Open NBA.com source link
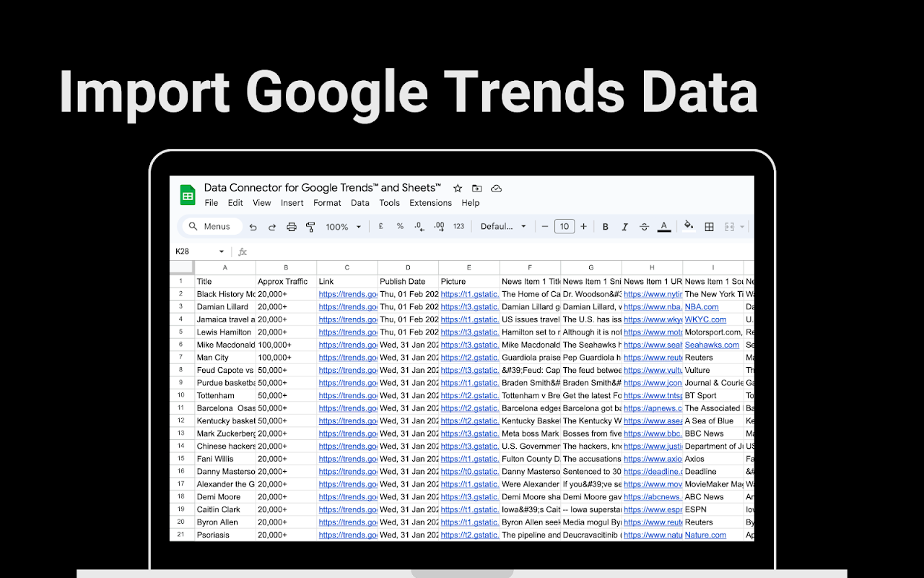 coord(702,306)
